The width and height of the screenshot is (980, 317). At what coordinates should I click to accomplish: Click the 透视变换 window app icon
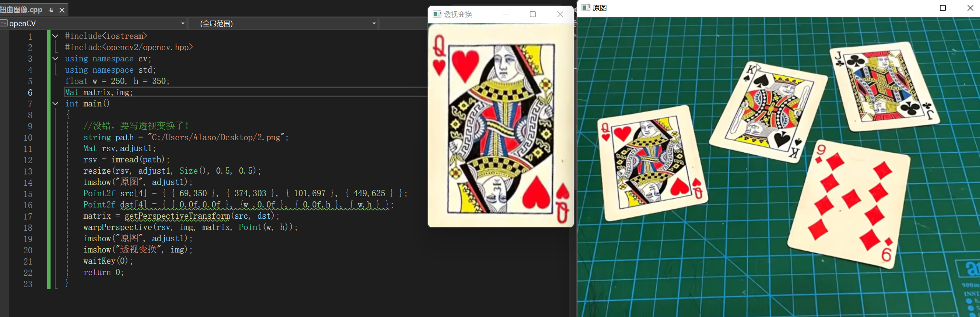(437, 14)
